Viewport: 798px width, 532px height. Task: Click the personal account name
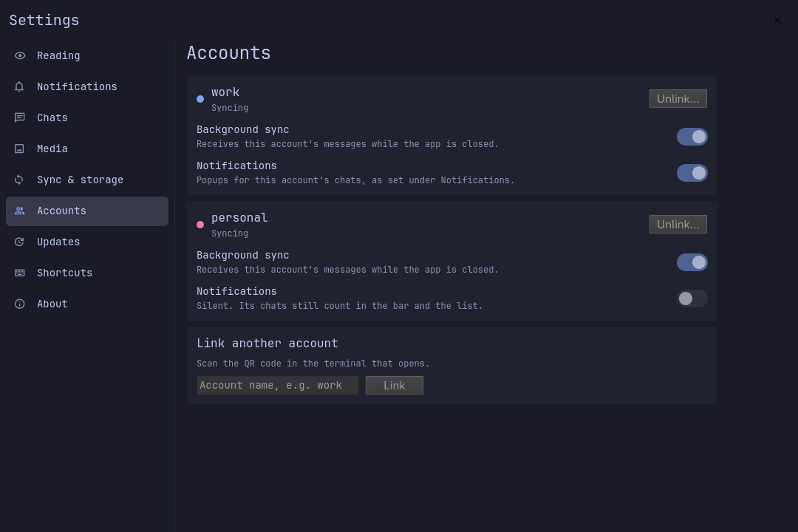click(239, 218)
